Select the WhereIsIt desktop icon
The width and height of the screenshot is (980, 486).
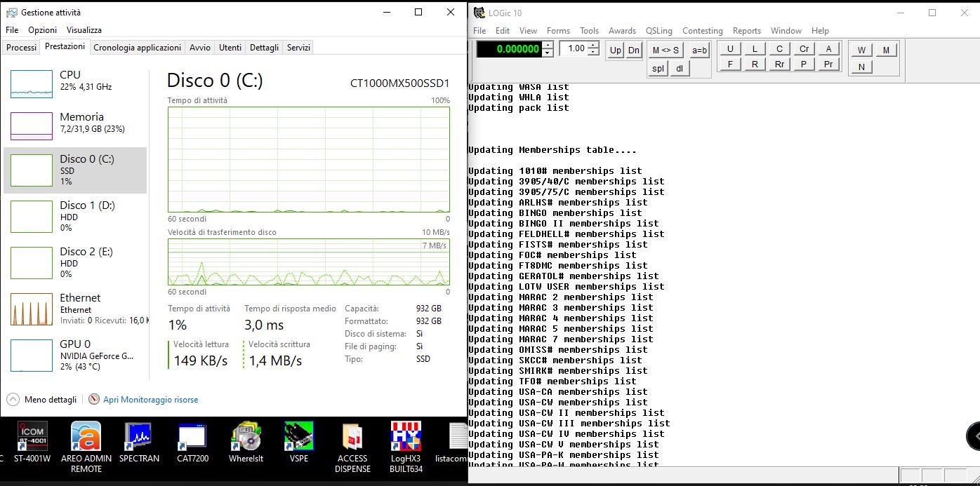pos(246,437)
